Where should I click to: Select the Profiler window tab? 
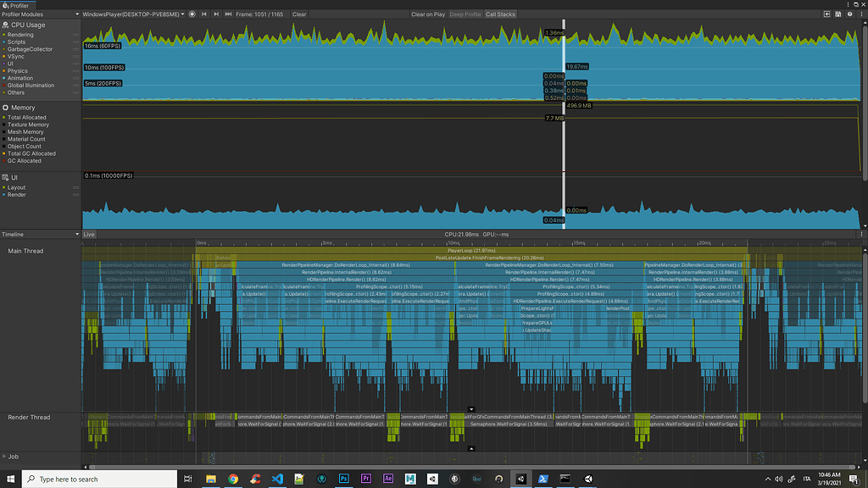pos(17,5)
